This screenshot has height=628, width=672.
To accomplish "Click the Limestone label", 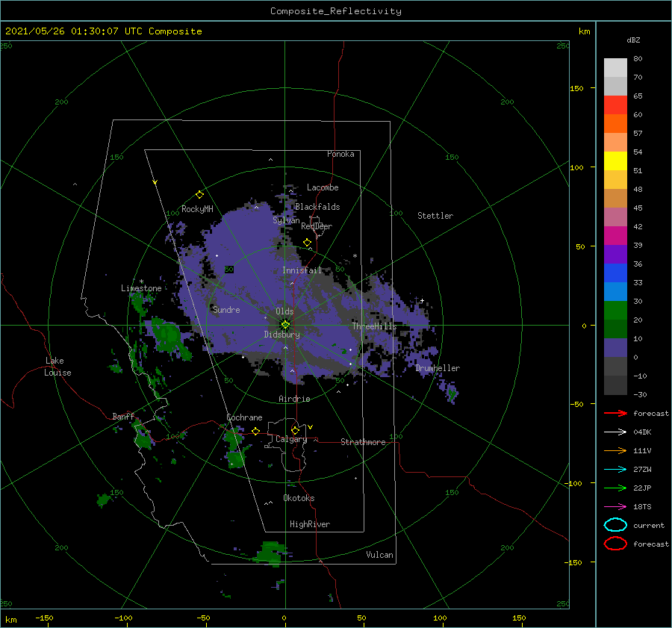I will coord(141,288).
